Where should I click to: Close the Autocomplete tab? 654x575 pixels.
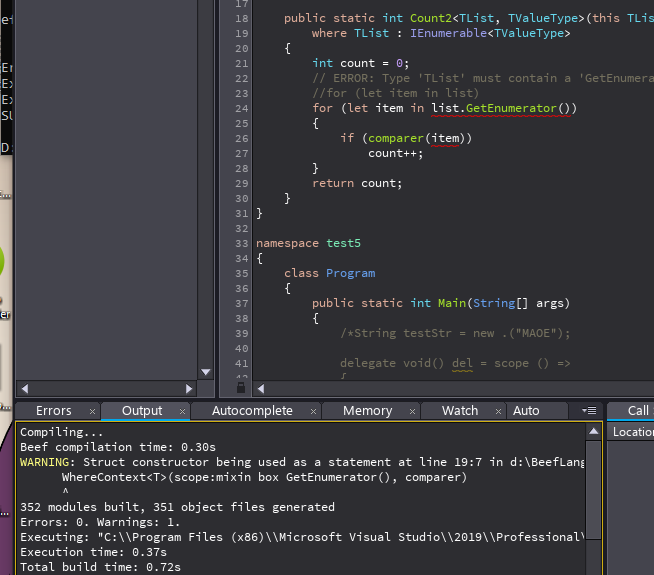(x=313, y=412)
